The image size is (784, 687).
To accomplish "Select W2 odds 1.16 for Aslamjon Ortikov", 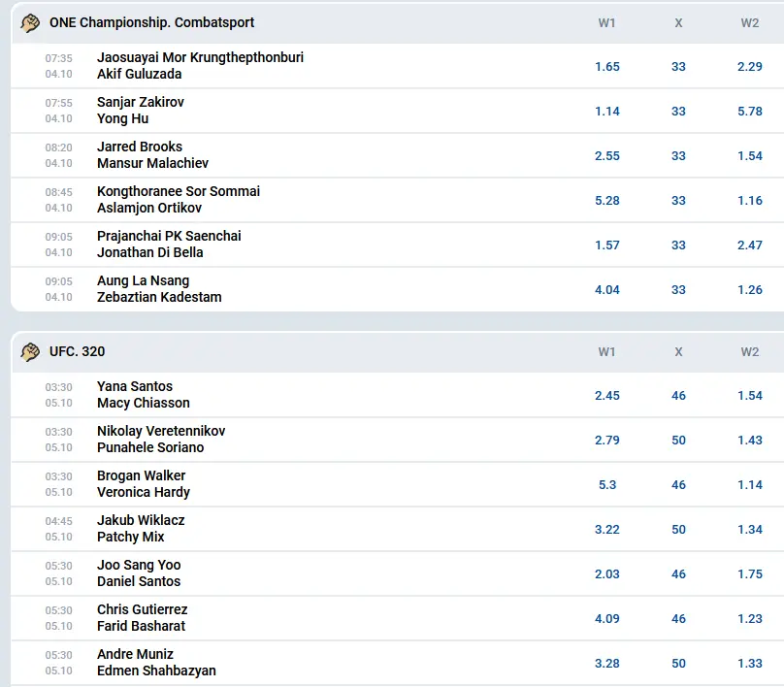I will click(749, 201).
